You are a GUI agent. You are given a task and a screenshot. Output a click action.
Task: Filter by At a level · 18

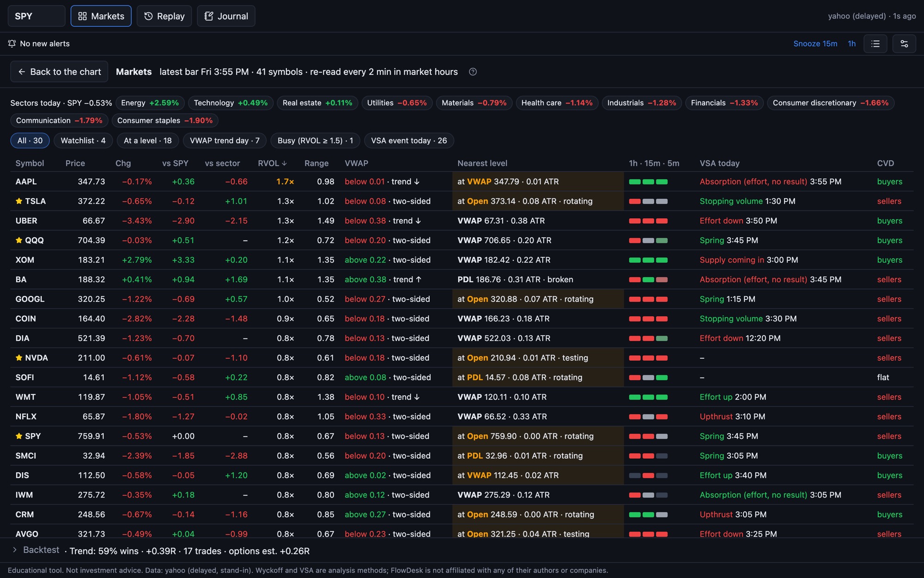coord(148,141)
